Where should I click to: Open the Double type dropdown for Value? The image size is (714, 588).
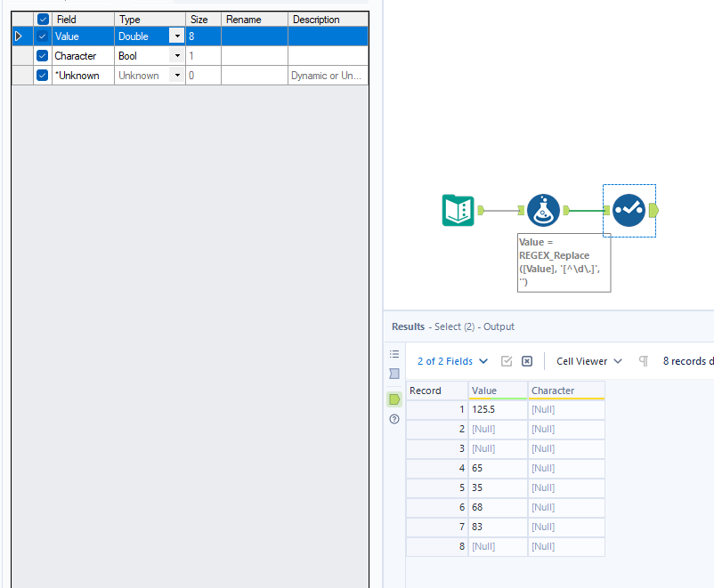pos(176,36)
